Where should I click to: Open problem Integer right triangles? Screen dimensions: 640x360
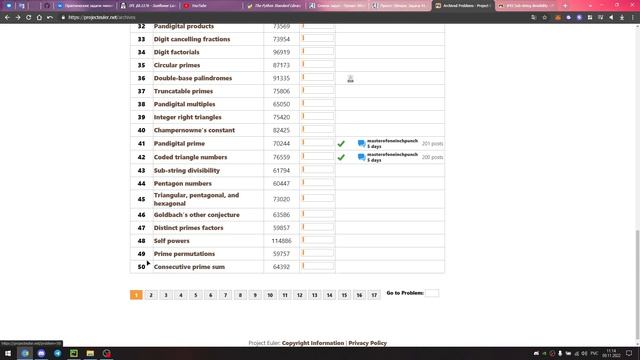(x=187, y=118)
